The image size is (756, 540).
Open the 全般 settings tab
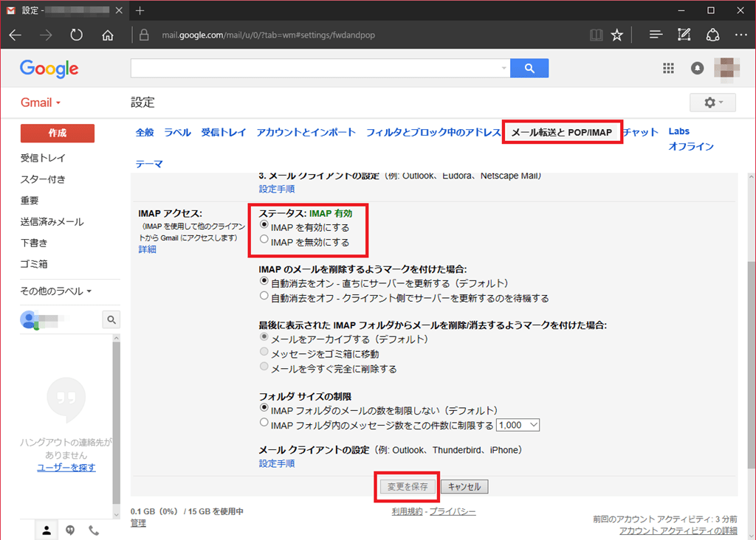[x=145, y=133]
